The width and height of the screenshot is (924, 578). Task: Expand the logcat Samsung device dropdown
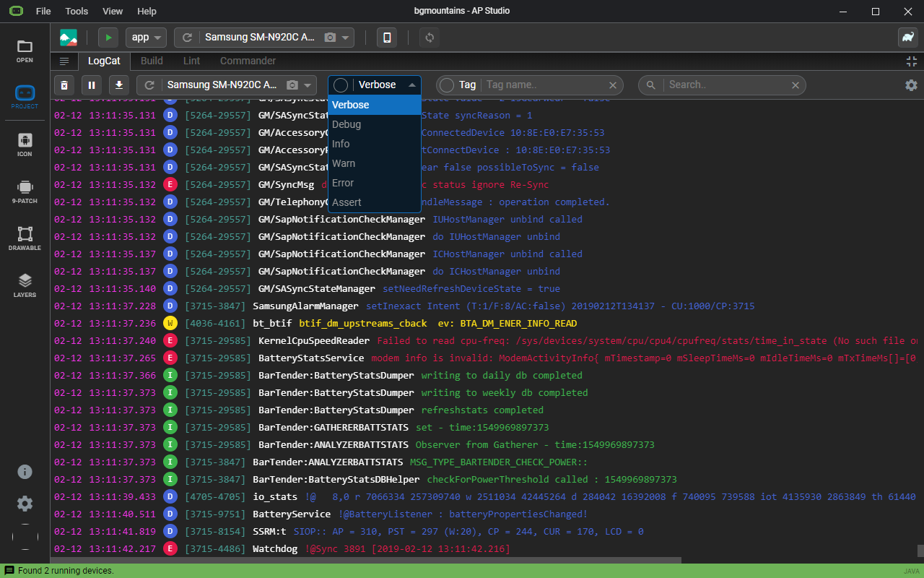(309, 85)
